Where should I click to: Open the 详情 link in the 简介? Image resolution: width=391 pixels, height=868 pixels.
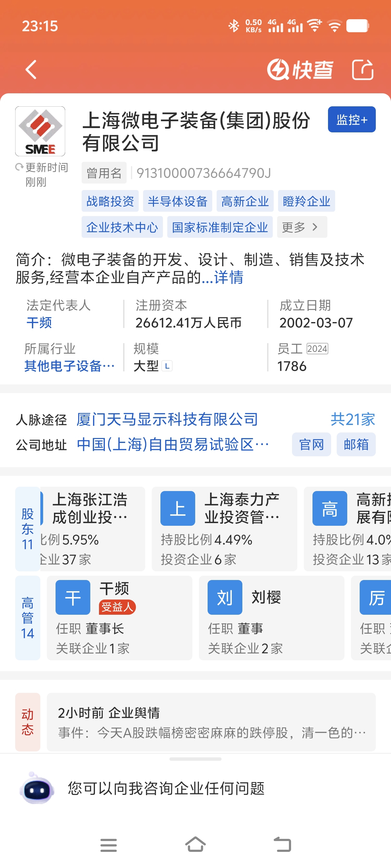click(228, 278)
